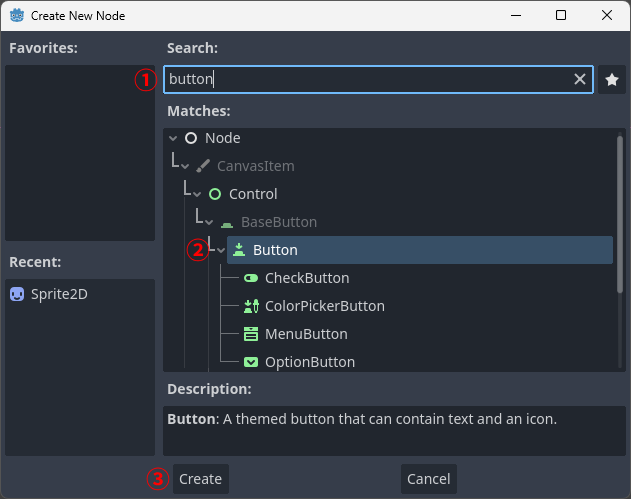The image size is (631, 499).
Task: Collapse the Button node chevron
Action: click(x=222, y=250)
